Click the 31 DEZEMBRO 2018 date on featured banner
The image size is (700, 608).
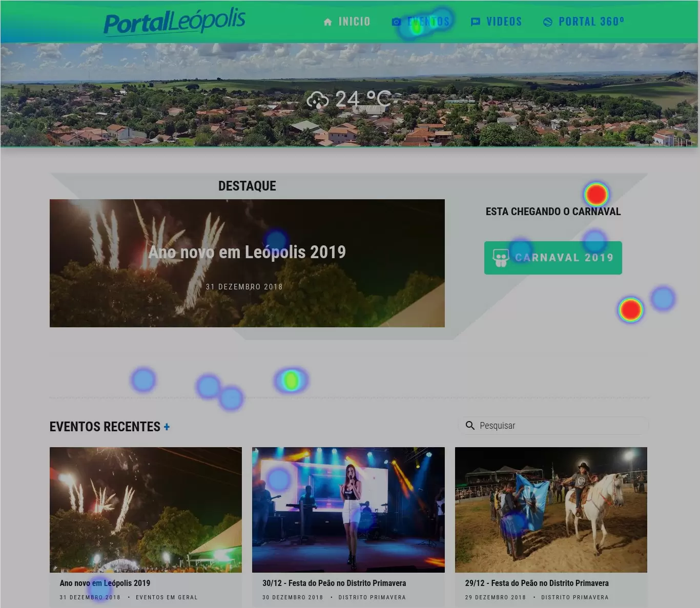244,287
